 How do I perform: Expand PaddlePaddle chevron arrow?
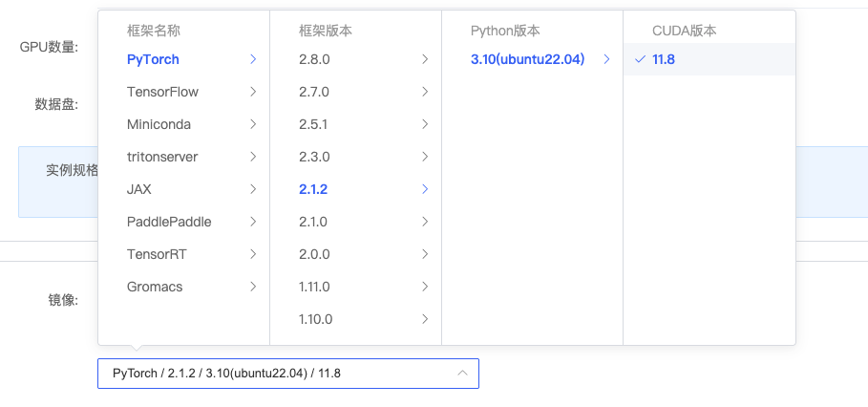[253, 222]
